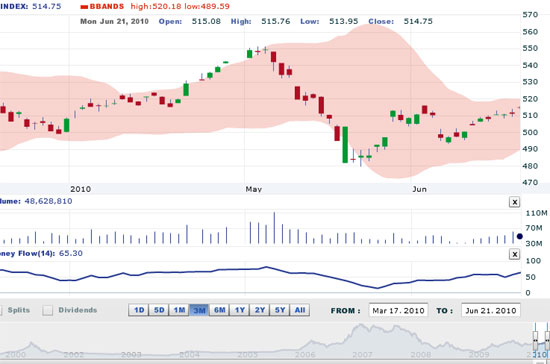Click the Open value 515.08

point(206,21)
